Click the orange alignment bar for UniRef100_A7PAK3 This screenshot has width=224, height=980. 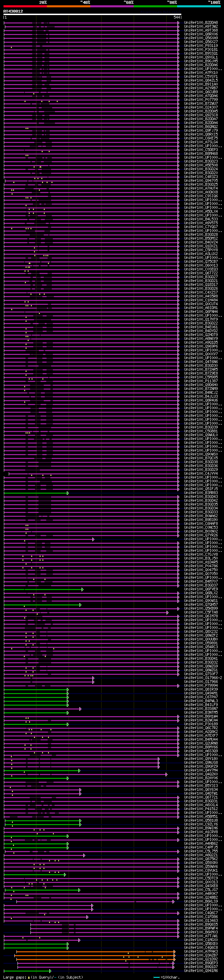coord(95,952)
